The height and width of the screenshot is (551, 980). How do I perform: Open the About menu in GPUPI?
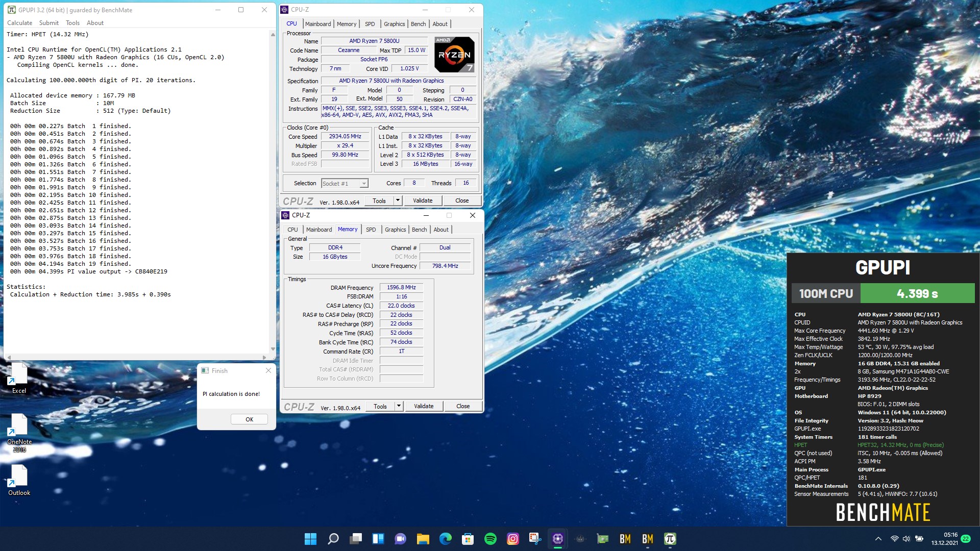(x=95, y=23)
